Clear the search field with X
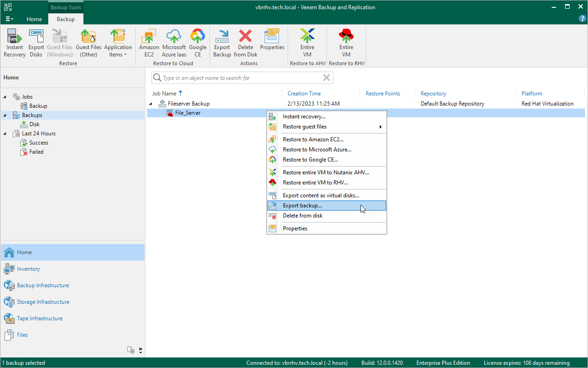Screen dimensions: 588x368 [327, 78]
